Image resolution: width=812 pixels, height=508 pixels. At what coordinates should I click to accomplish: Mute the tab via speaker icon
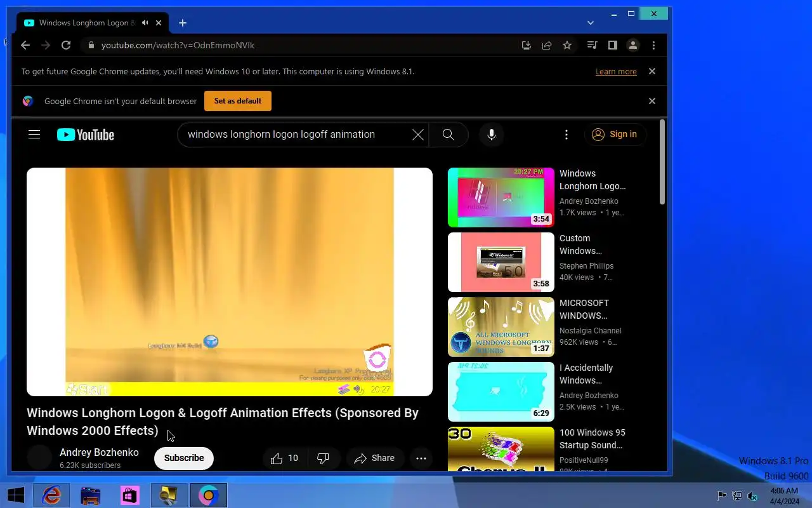[145, 23]
